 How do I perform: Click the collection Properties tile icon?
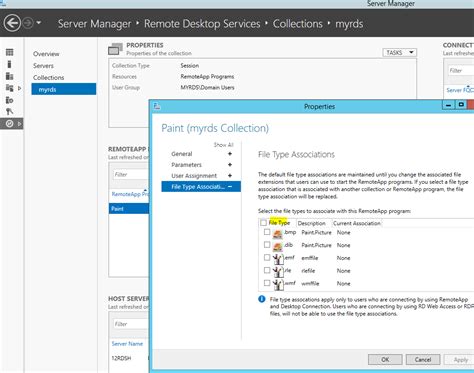point(115,49)
